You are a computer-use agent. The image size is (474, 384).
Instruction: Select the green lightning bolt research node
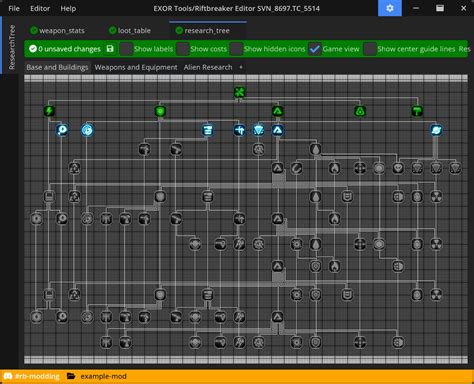[49, 111]
